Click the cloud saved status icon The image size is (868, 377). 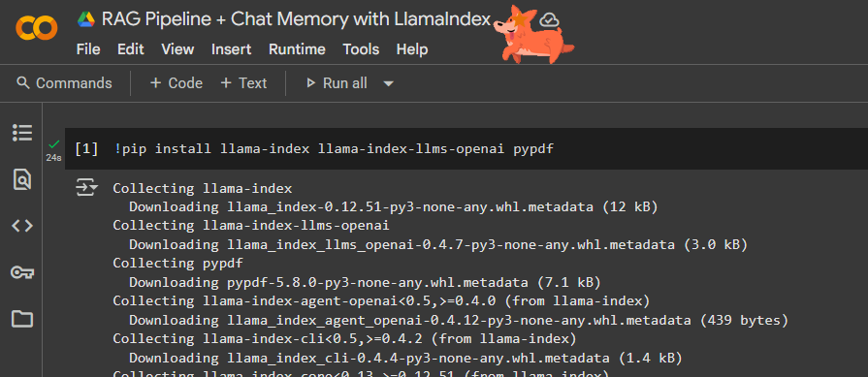549,20
